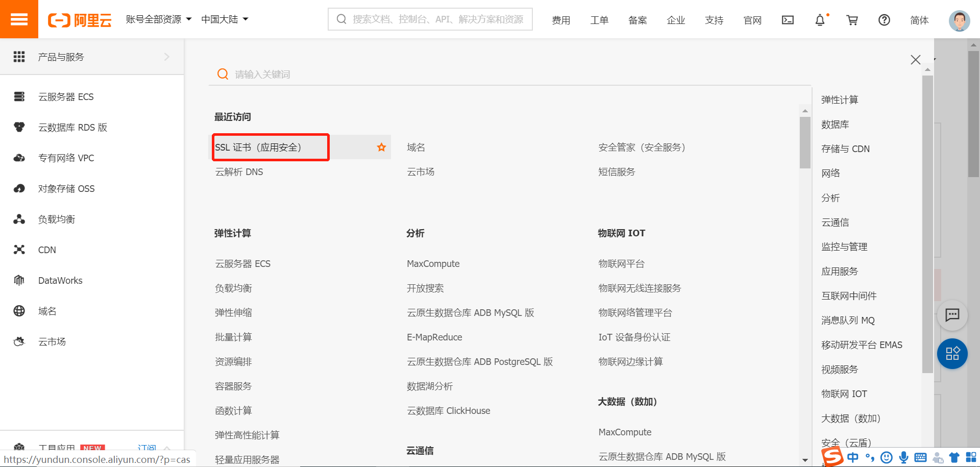Click the user avatar
The width and height of the screenshot is (980, 467).
[x=959, y=20]
